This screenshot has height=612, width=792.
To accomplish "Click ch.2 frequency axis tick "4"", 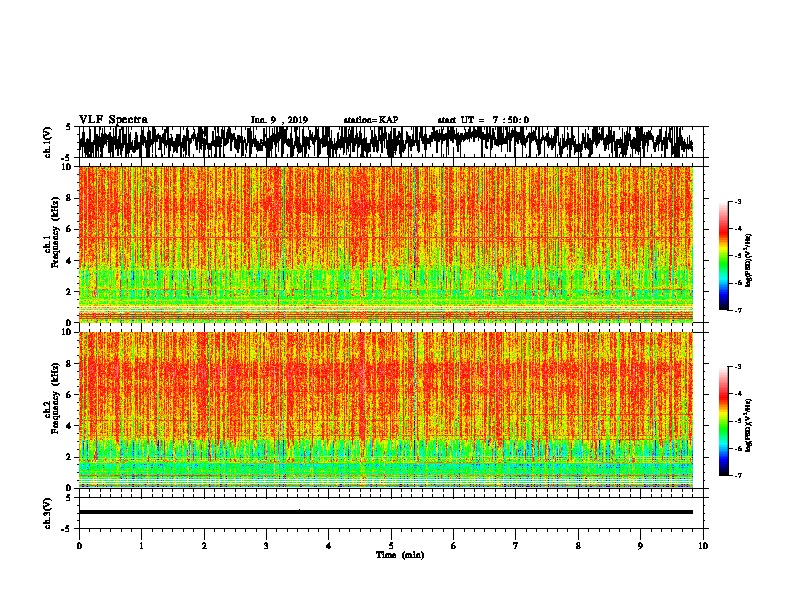I will [69, 426].
